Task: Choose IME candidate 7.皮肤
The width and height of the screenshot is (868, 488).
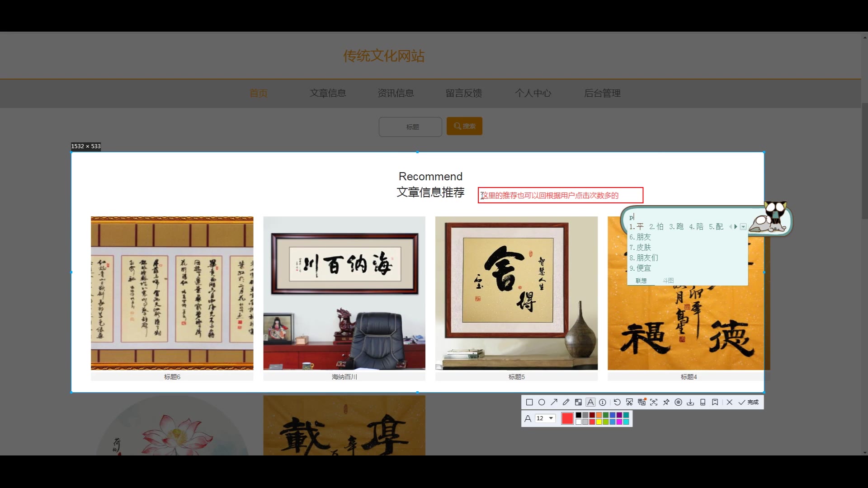Action: 640,248
